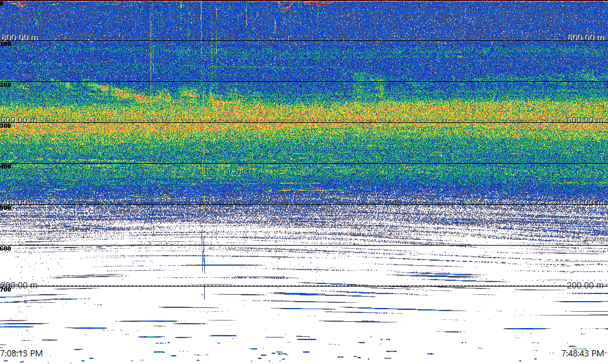Click the 7:48:43 PM end timestamp
This screenshot has height=364, width=608.
pyautogui.click(x=583, y=353)
